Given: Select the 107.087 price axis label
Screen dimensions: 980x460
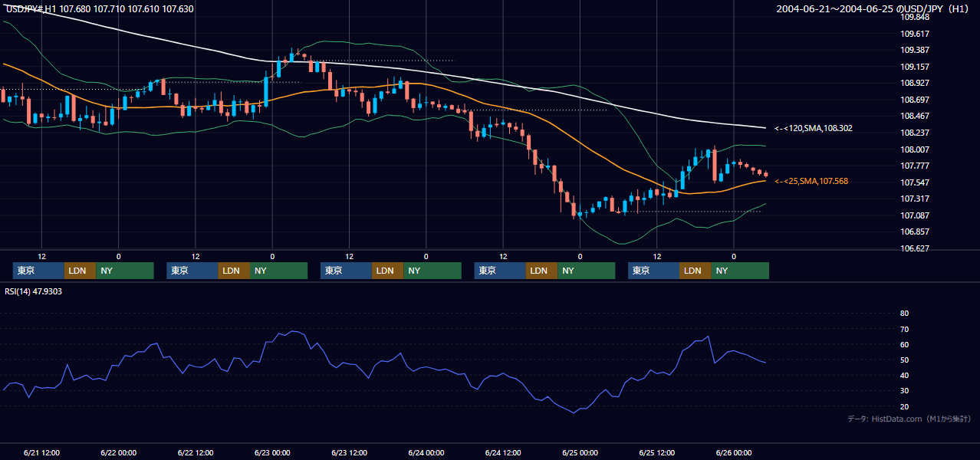Looking at the screenshot, I should click(x=915, y=215).
